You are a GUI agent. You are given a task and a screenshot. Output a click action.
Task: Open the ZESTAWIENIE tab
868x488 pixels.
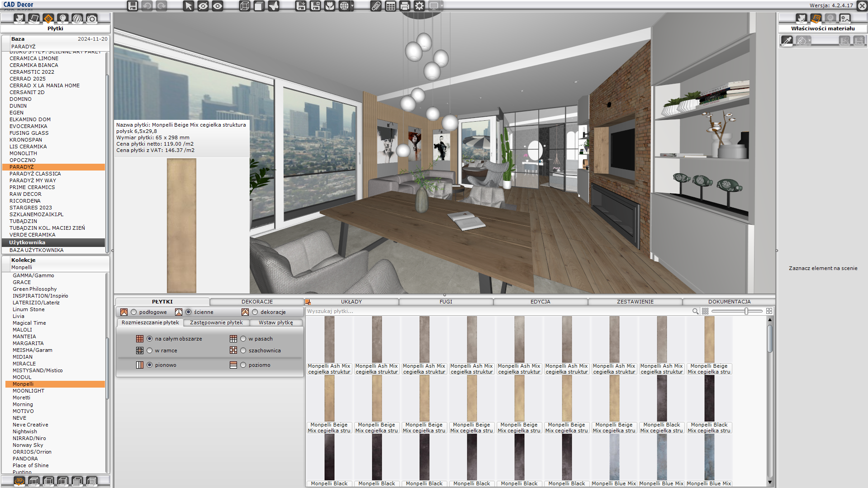tap(635, 302)
